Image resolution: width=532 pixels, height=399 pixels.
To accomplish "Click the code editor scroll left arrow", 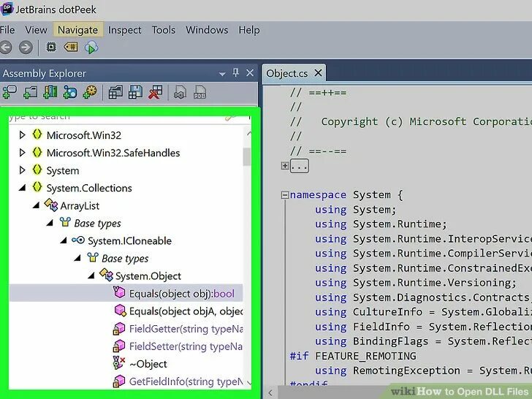I will (x=270, y=393).
